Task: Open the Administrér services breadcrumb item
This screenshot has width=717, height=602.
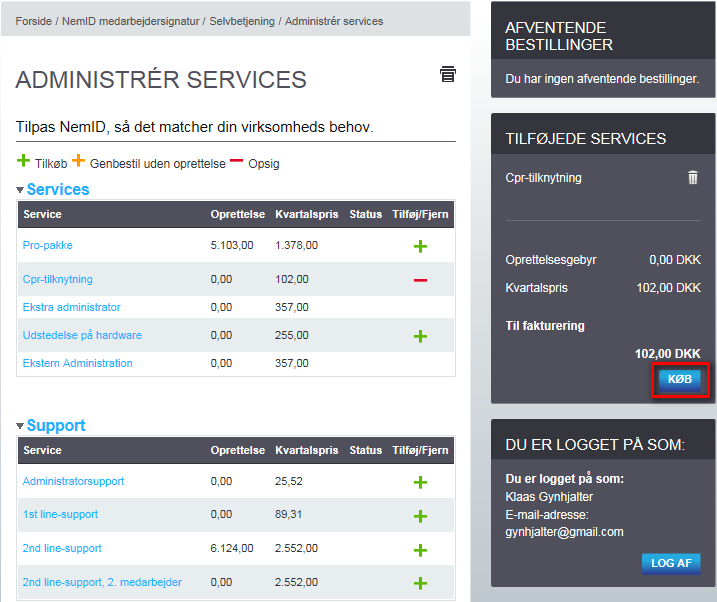Action: (x=334, y=21)
